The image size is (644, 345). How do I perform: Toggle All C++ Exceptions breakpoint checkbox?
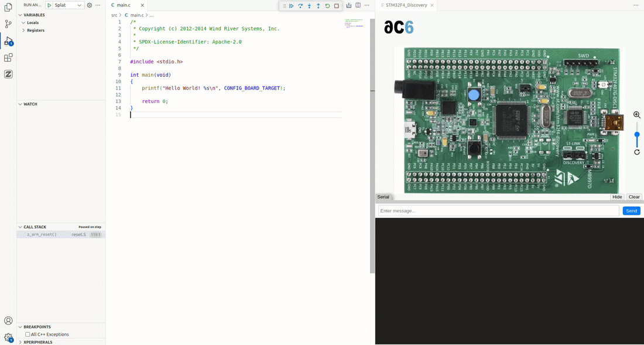[x=28, y=334]
